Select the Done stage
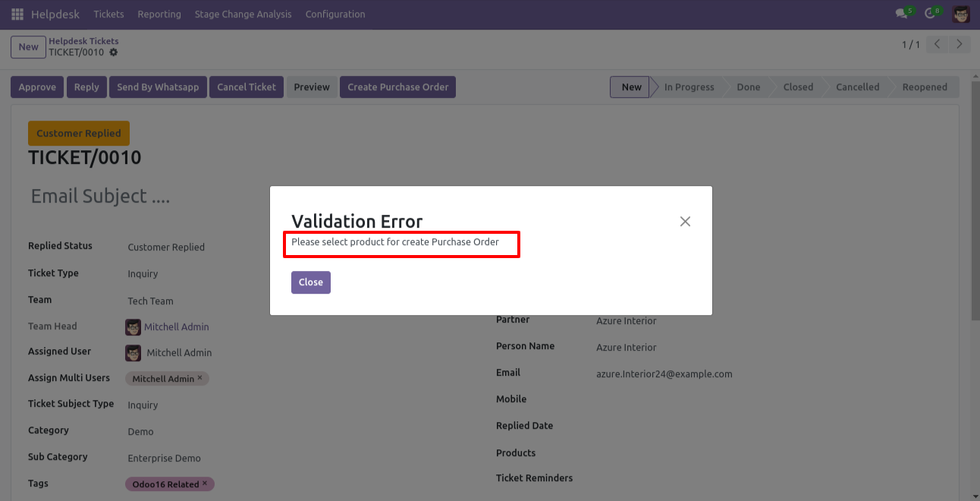The height and width of the screenshot is (501, 980). [748, 87]
